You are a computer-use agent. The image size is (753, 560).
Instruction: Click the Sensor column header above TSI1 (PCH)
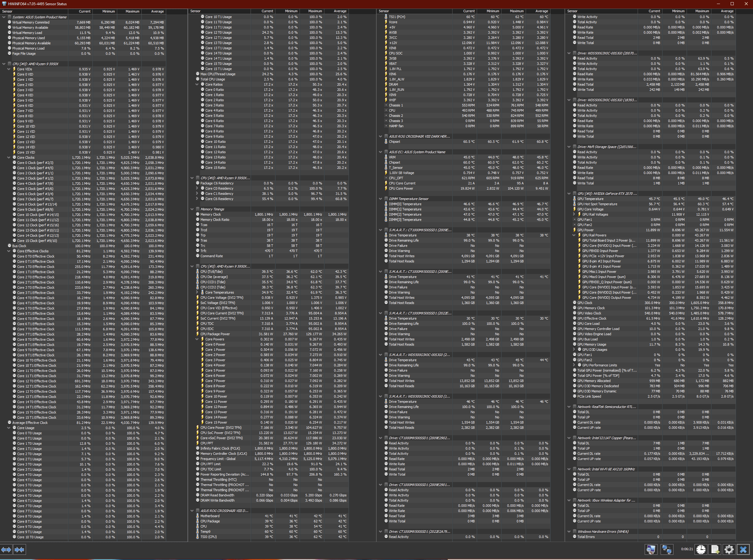[414, 11]
